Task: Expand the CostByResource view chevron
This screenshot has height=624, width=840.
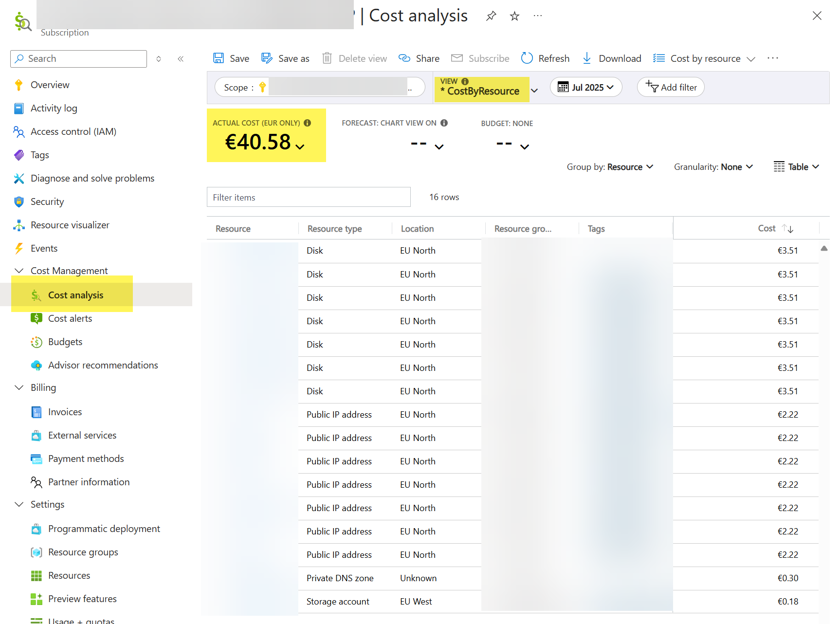Action: 534,91
